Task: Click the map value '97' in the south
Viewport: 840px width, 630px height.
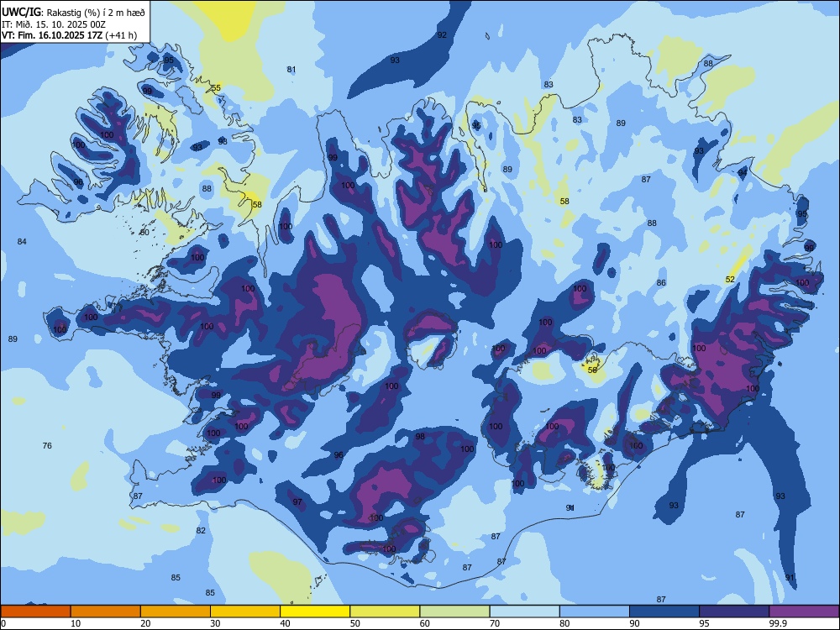Action: tap(298, 502)
